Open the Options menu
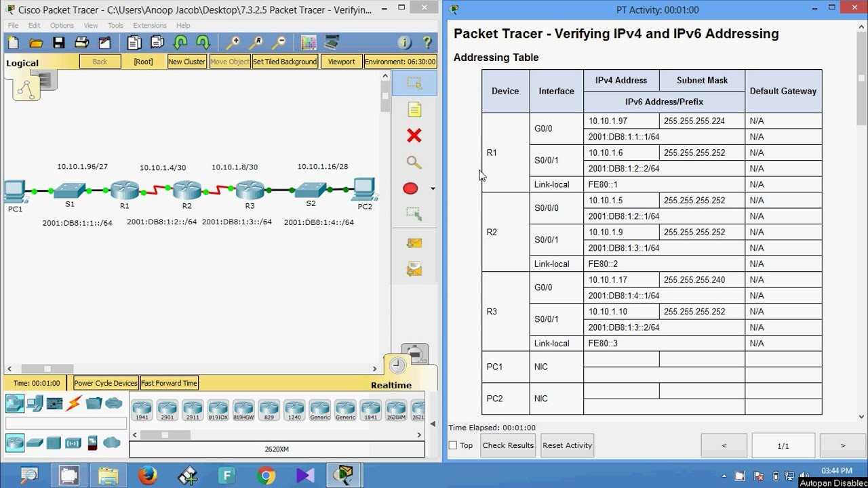This screenshot has height=488, width=868. [62, 26]
